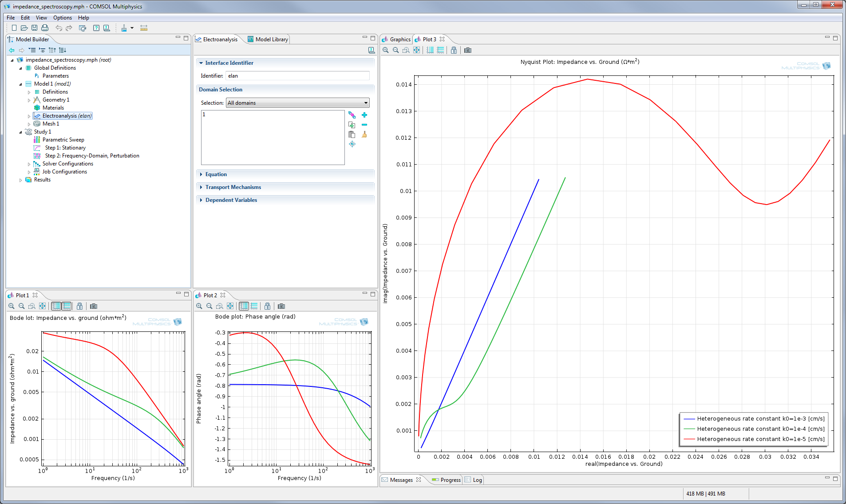846x504 pixels.
Task: Click the Add to Selection plus icon
Action: (x=364, y=115)
